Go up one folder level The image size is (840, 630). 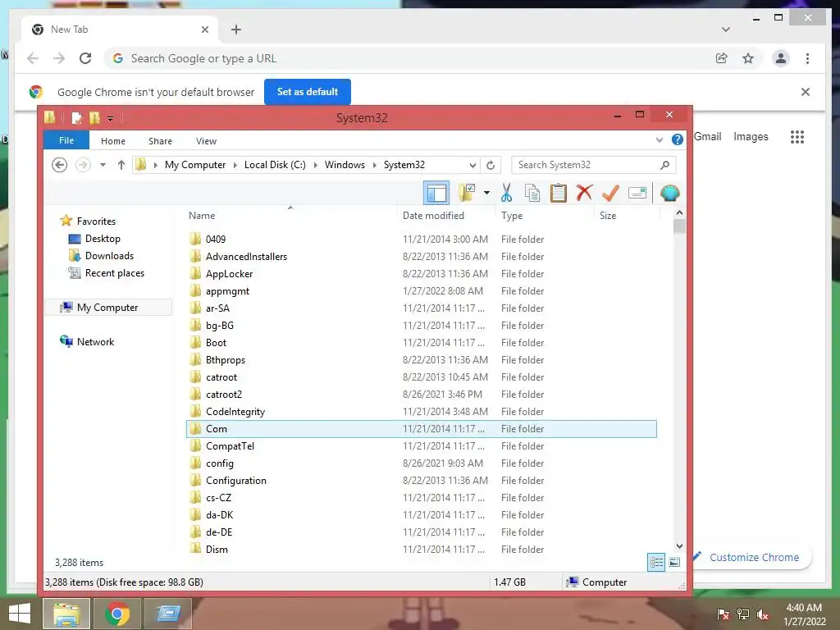121,165
